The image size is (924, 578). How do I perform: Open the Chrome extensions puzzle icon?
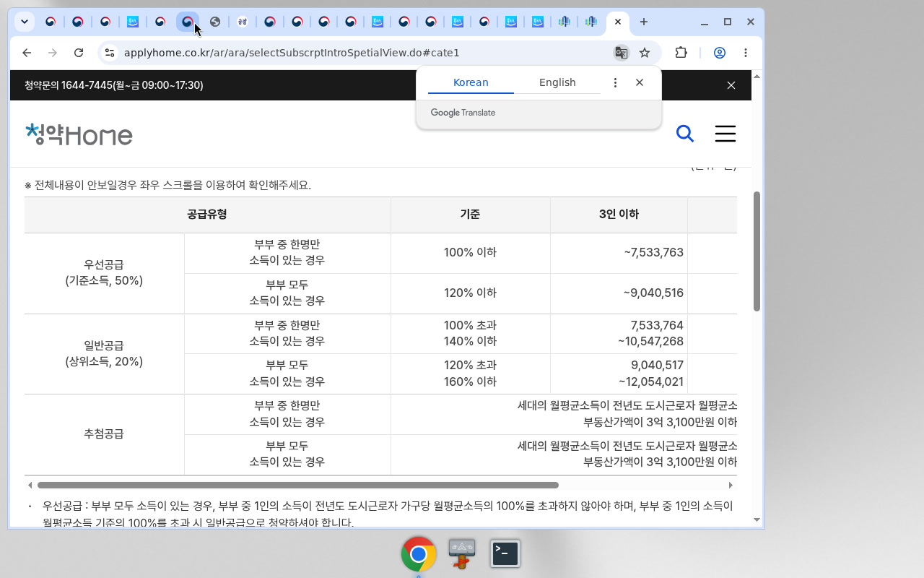click(x=681, y=53)
